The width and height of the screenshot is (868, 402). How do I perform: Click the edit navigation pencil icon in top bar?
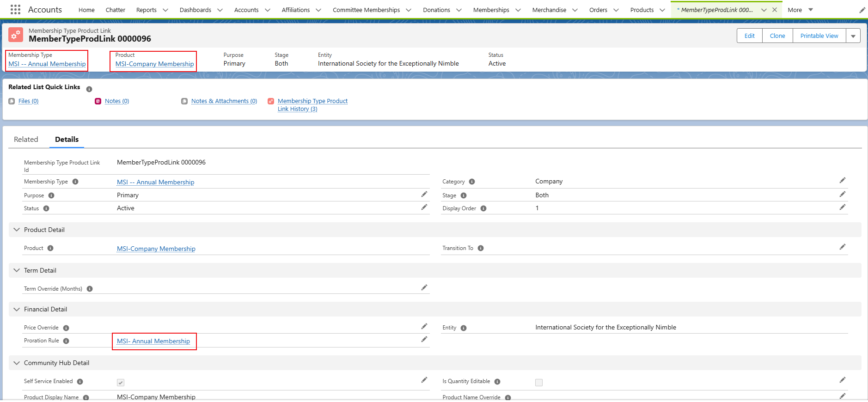point(862,10)
